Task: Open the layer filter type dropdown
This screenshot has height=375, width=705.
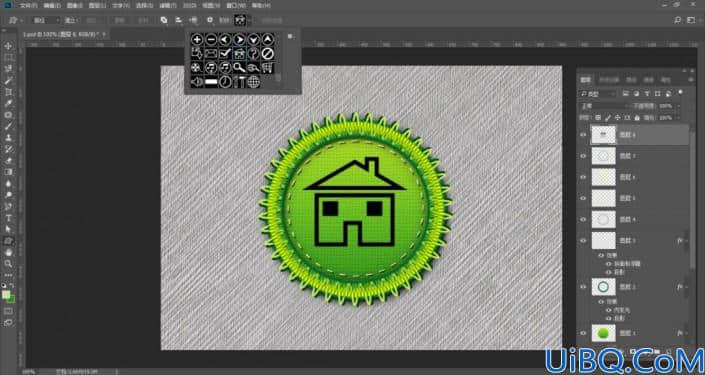Action: [x=598, y=94]
